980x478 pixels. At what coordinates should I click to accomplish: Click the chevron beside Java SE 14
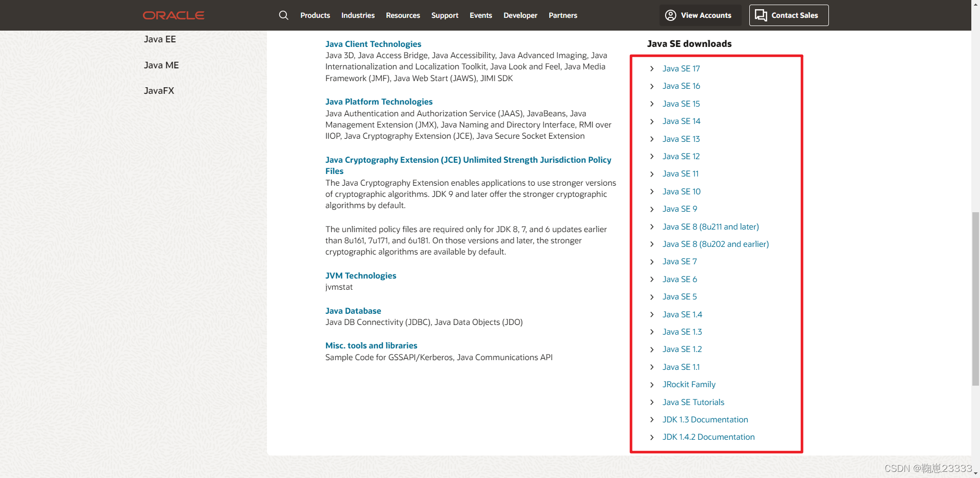coord(652,121)
